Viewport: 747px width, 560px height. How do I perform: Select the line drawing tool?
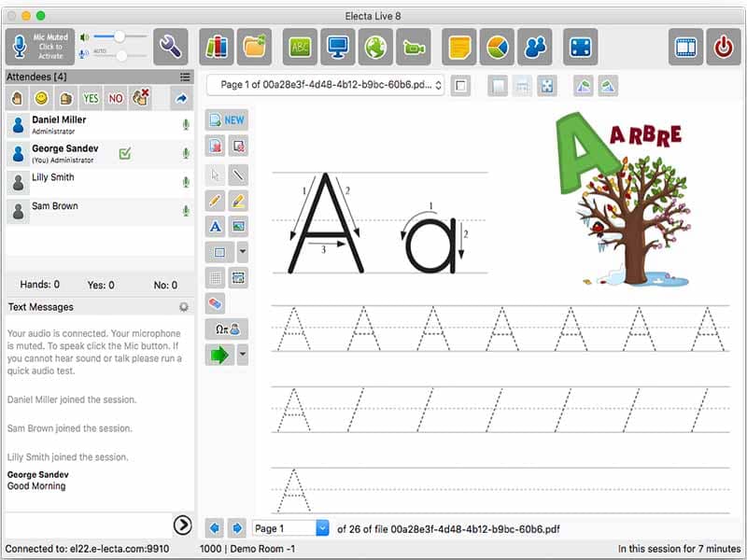238,175
